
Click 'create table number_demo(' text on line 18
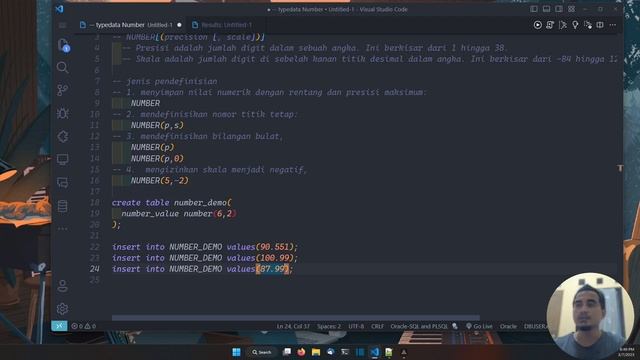tap(171, 202)
